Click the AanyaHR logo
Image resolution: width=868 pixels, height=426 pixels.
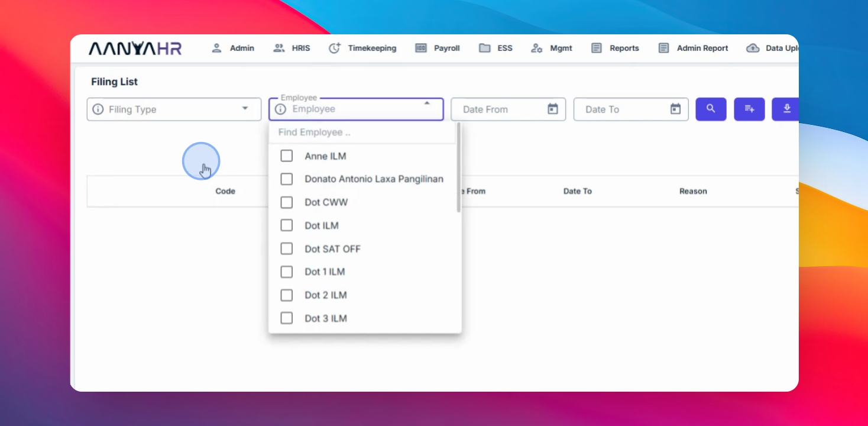click(x=135, y=49)
